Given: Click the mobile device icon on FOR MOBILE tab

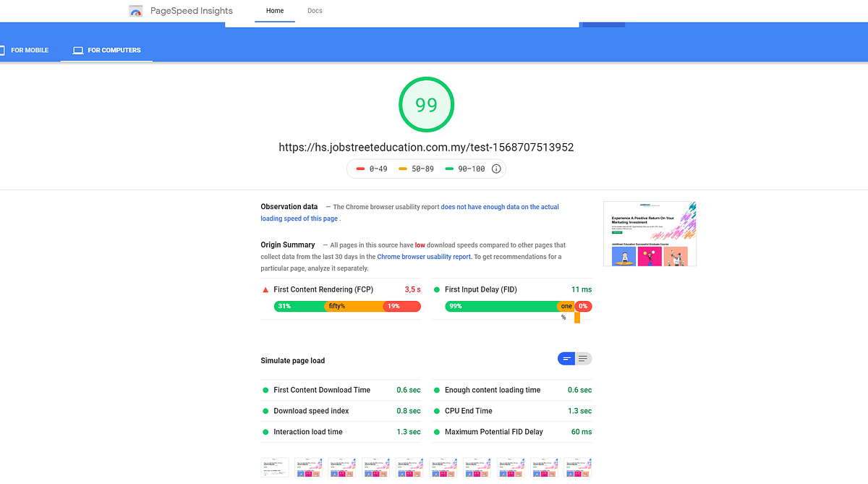Looking at the screenshot, I should pyautogui.click(x=3, y=50).
